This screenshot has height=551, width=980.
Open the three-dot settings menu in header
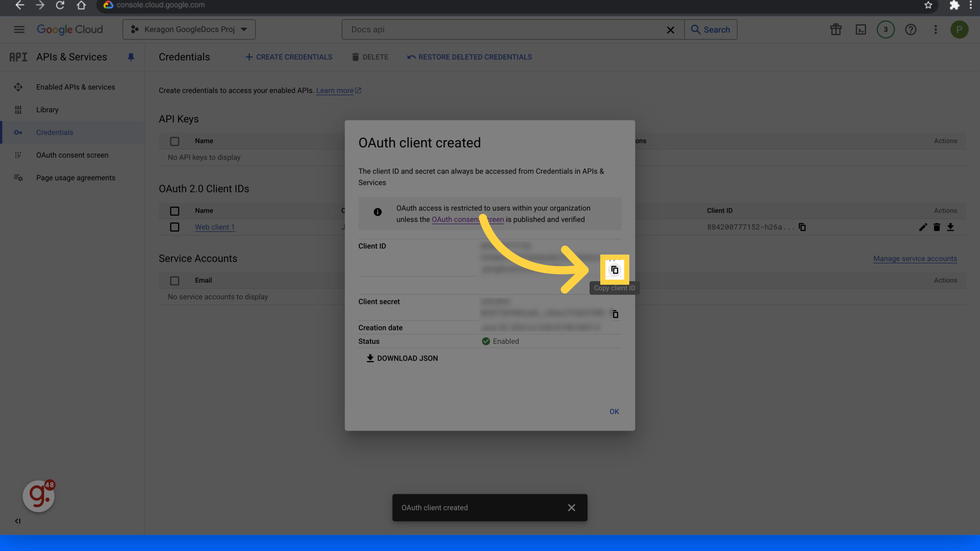(936, 30)
